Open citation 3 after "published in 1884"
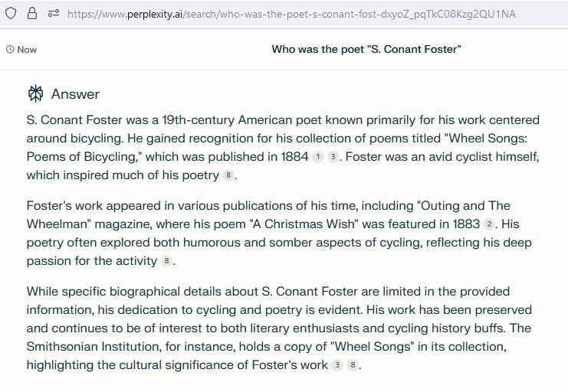Viewport: 568px width, 392px height. click(x=333, y=157)
